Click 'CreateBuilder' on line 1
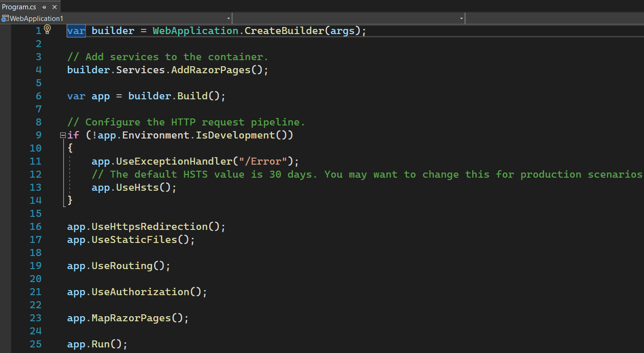 click(284, 31)
